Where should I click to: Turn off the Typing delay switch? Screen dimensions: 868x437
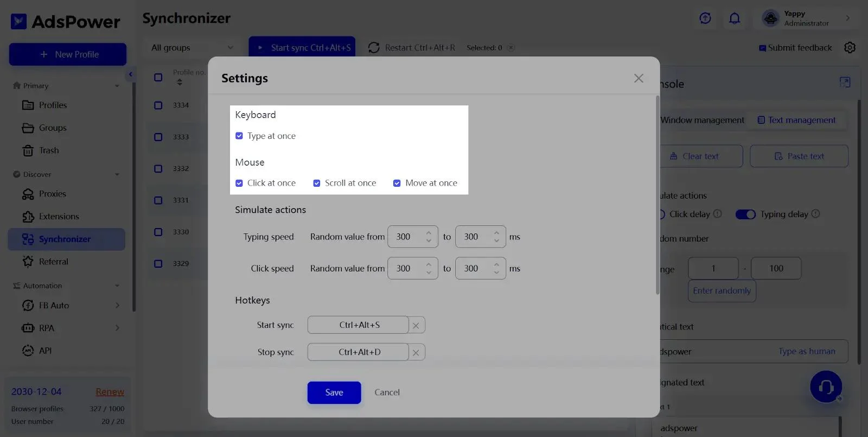745,214
